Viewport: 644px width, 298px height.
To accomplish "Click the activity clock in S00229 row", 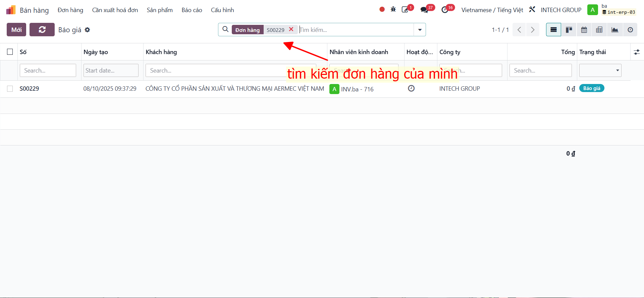I will [x=411, y=88].
